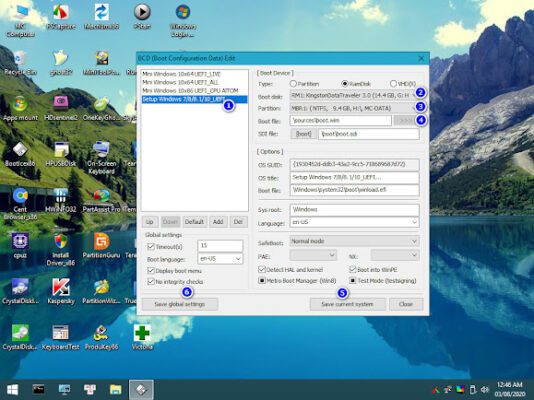The height and width of the screenshot is (400, 534).
Task: Select the Partition boot device type
Action: click(304, 83)
